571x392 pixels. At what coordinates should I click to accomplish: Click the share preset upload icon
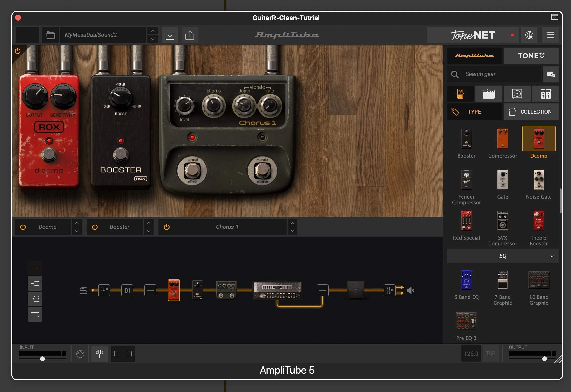click(190, 35)
